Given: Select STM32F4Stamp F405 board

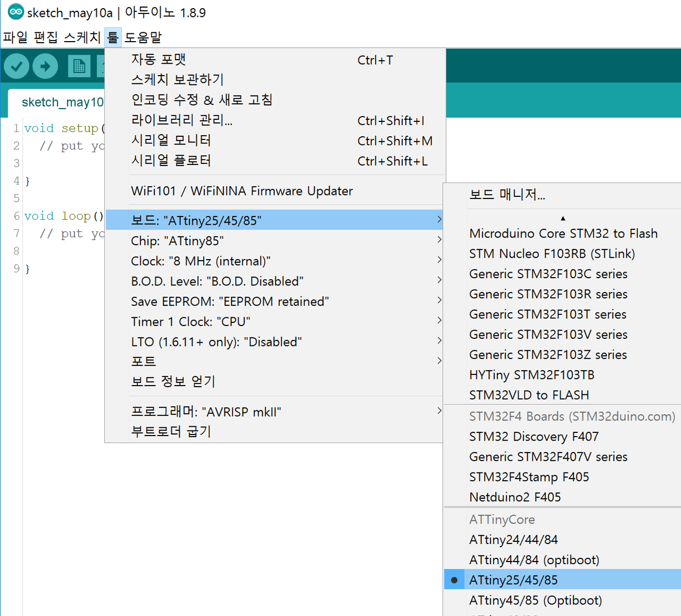Looking at the screenshot, I should tap(562, 477).
